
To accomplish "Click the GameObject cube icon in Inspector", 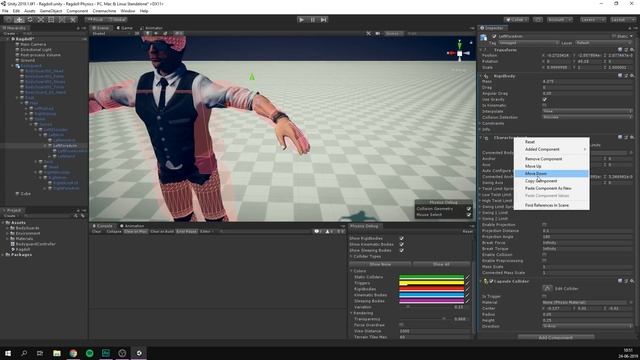I will point(484,38).
